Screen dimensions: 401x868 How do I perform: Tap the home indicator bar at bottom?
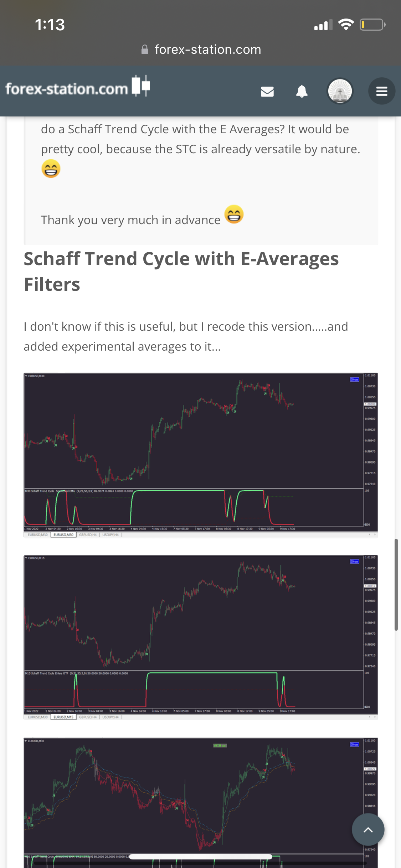[x=200, y=857]
